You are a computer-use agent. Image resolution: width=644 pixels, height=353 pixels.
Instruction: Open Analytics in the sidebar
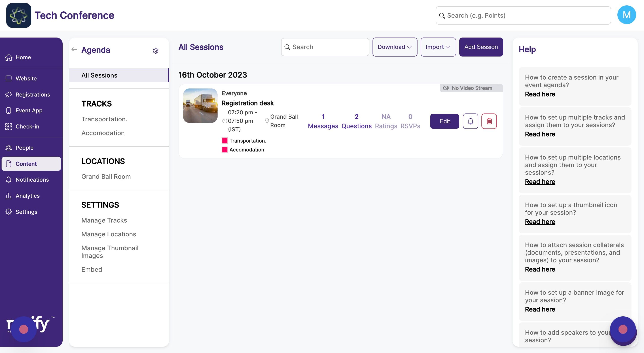[x=28, y=196]
